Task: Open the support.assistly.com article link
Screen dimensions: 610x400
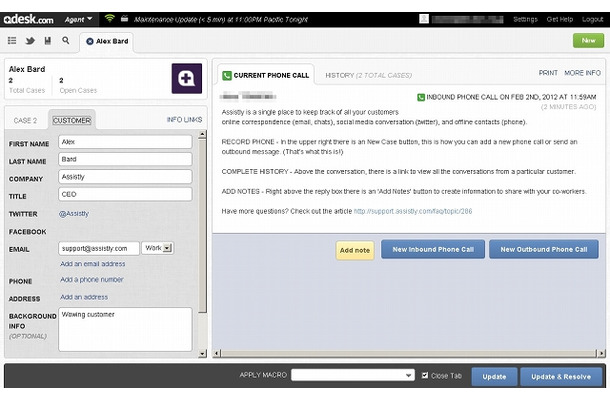Action: pyautogui.click(x=413, y=211)
